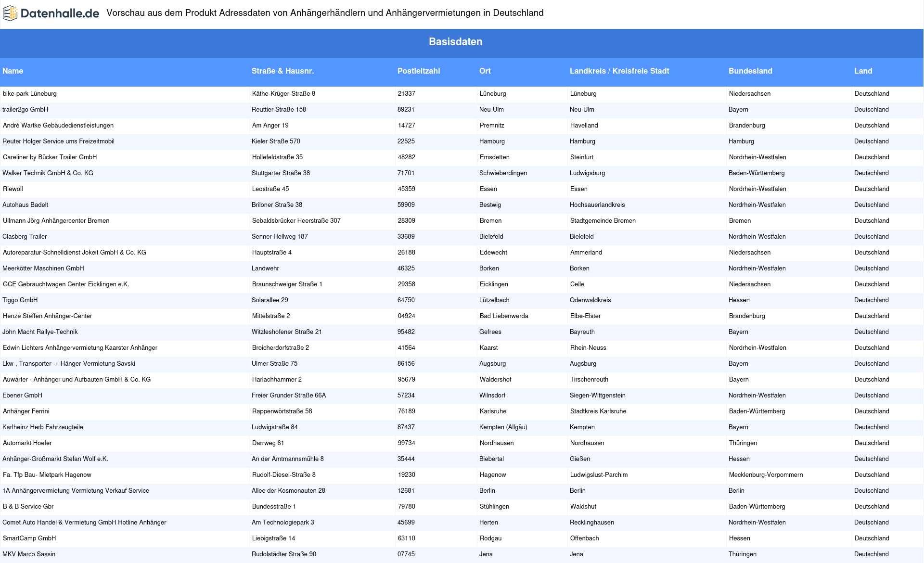
Task: Click Tiggo GmbH name cell
Action: click(x=20, y=300)
